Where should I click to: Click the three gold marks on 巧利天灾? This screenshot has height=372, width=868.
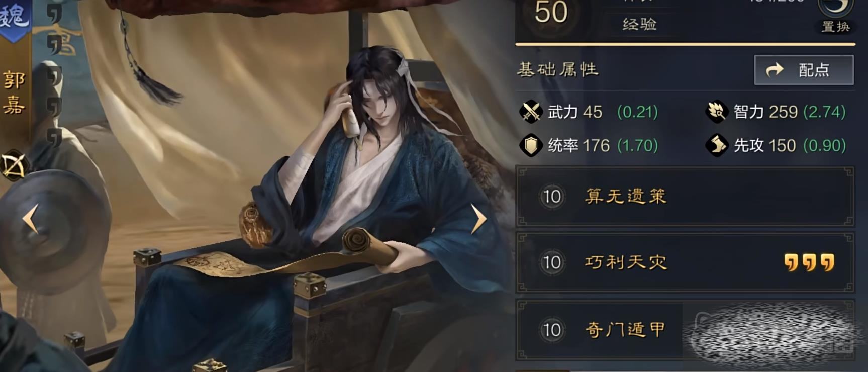[809, 262]
